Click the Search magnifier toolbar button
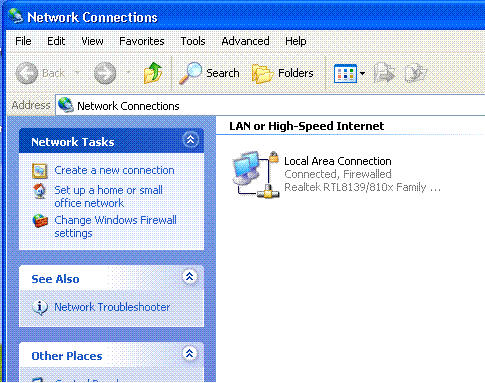Screen dimensions: 485x383 pos(209,73)
